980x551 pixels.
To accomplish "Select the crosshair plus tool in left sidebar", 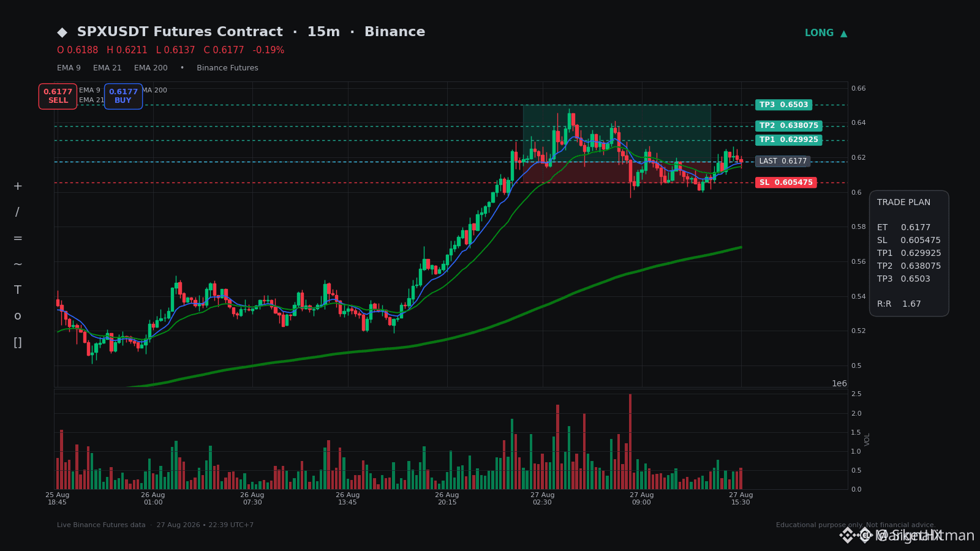I will coord(18,187).
